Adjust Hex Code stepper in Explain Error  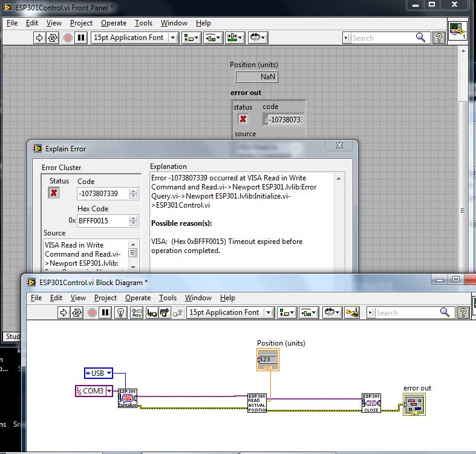[x=133, y=221]
